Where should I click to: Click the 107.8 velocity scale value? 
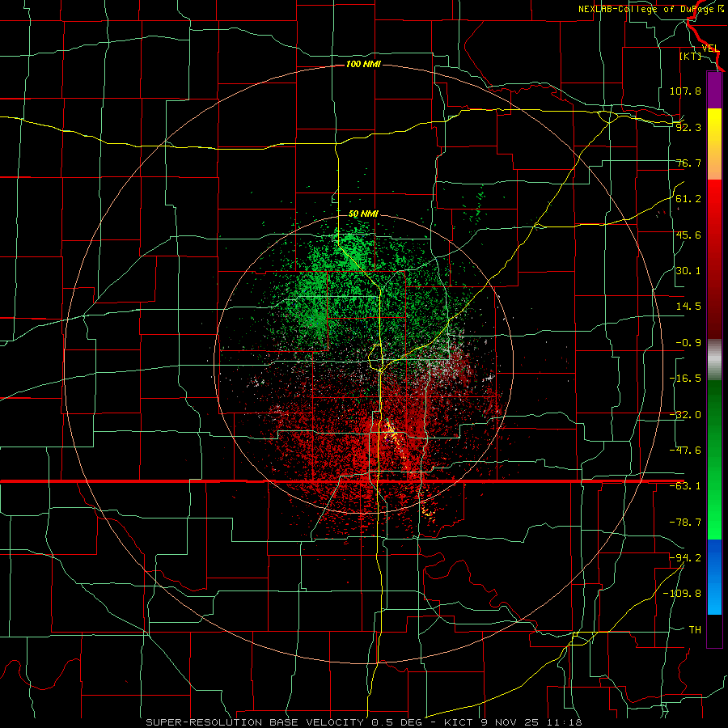[x=685, y=91]
